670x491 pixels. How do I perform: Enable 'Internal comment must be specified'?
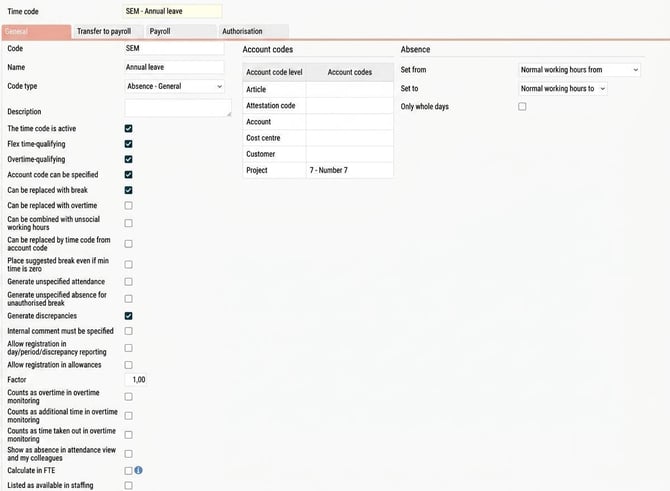pyautogui.click(x=128, y=331)
